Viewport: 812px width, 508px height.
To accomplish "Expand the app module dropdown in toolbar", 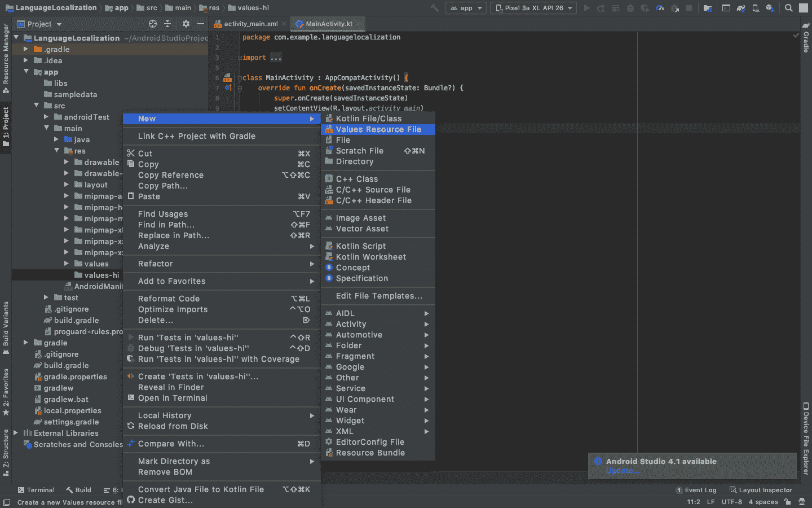I will [466, 8].
